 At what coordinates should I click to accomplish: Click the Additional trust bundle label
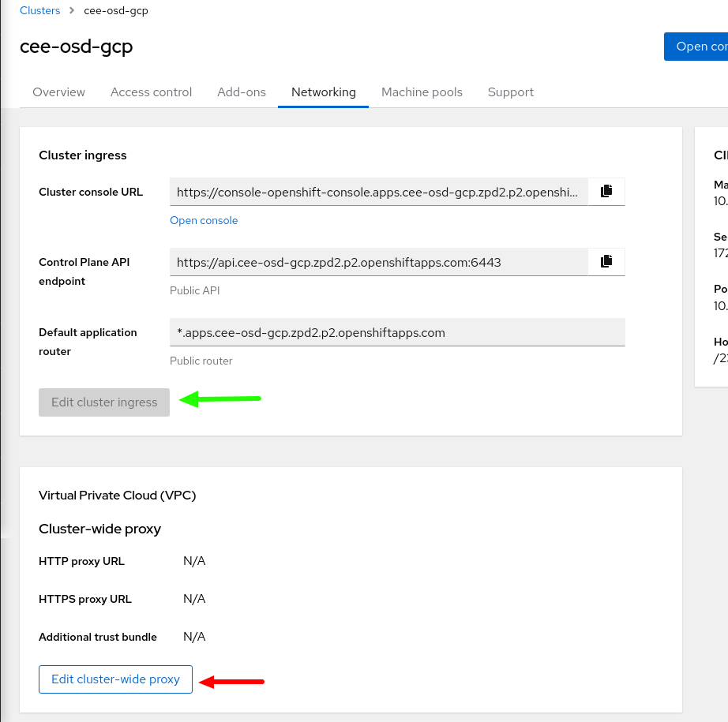pos(98,637)
